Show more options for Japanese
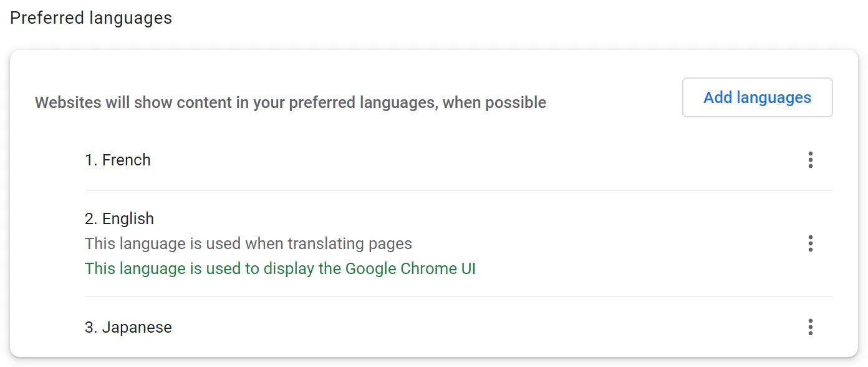 click(x=810, y=327)
